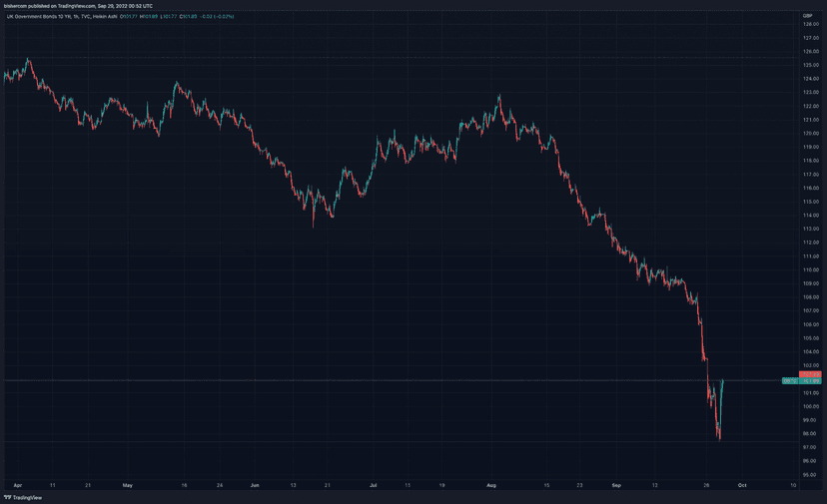The width and height of the screenshot is (827, 504).
Task: Click the 97.00 level on the price scale
Action: click(811, 447)
